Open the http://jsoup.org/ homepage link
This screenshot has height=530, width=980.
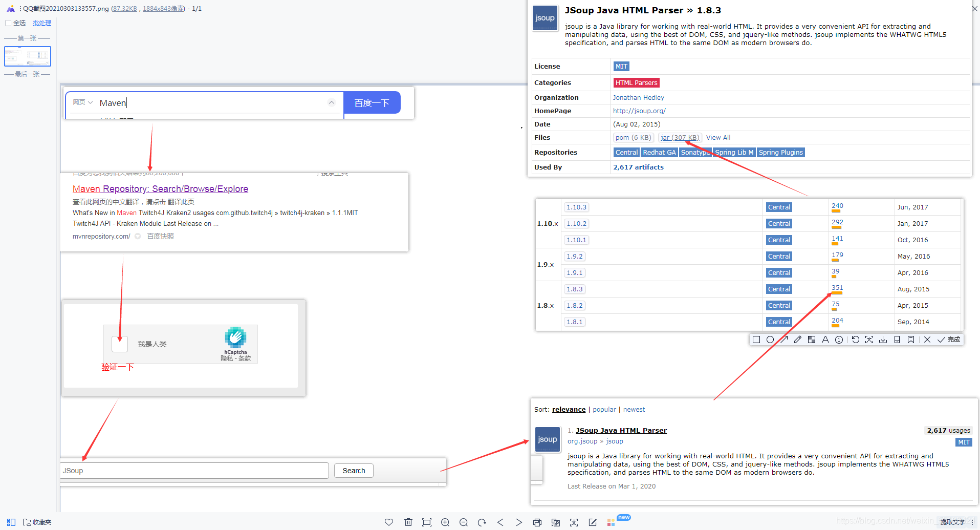point(639,111)
